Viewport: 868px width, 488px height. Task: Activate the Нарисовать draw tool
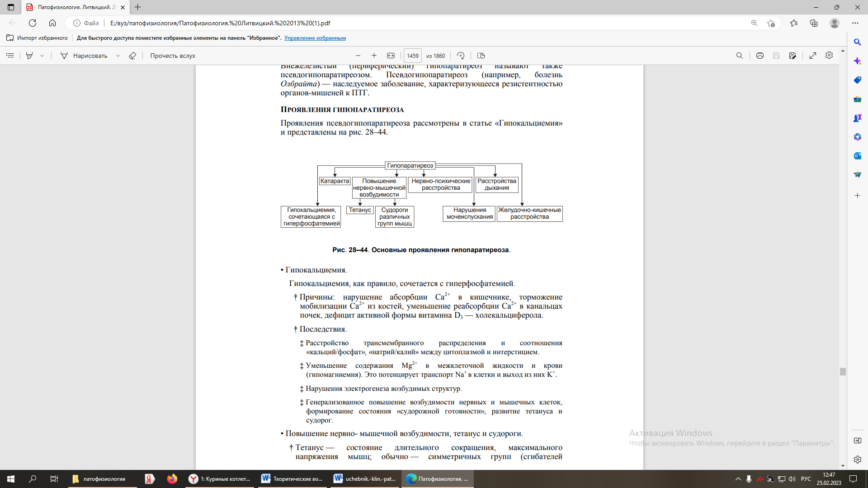tap(84, 56)
